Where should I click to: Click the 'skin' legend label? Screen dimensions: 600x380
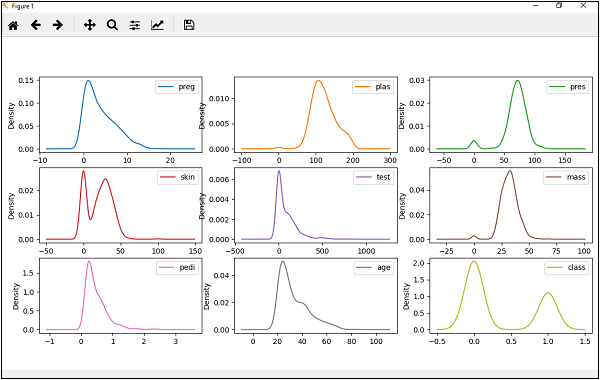(188, 177)
